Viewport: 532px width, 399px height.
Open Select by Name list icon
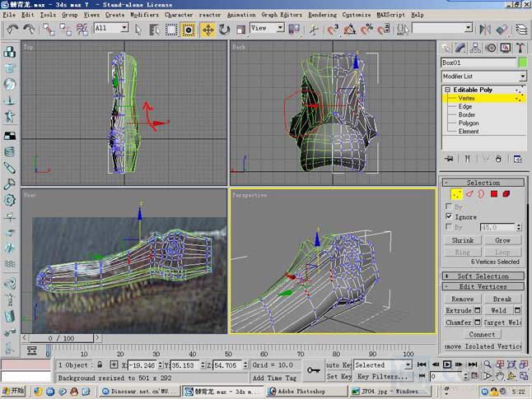tap(155, 30)
